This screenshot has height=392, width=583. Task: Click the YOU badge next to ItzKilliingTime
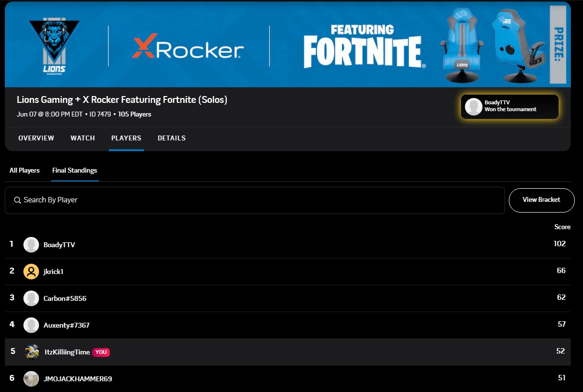[100, 352]
